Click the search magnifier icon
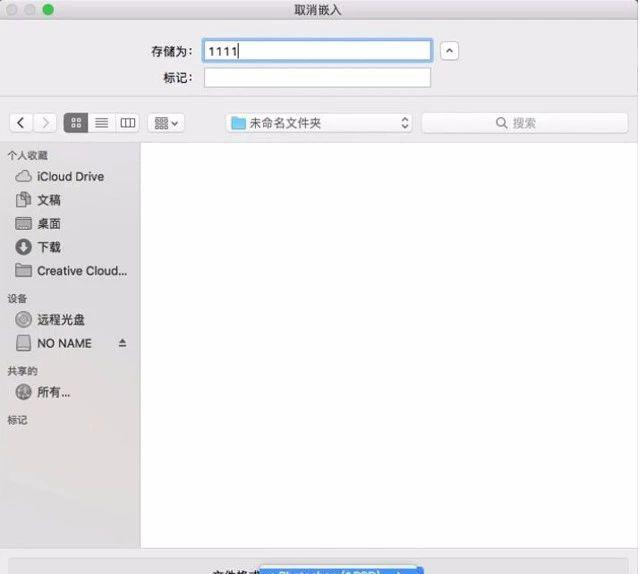 point(501,123)
